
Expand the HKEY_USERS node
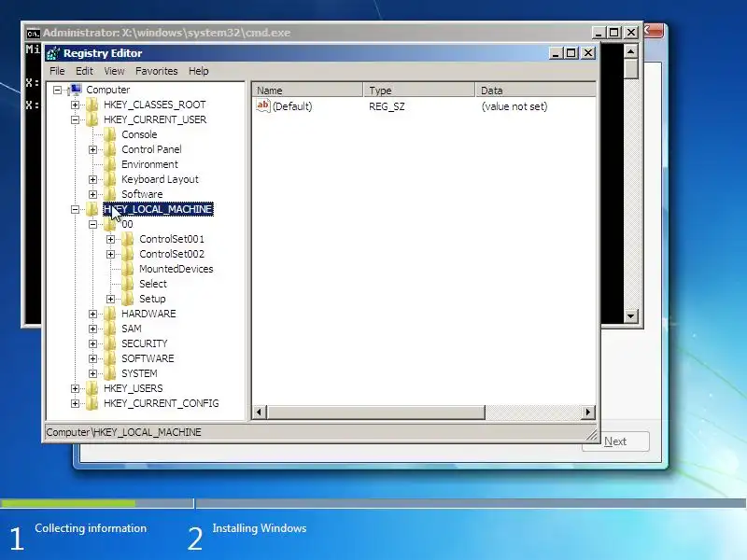click(x=75, y=388)
